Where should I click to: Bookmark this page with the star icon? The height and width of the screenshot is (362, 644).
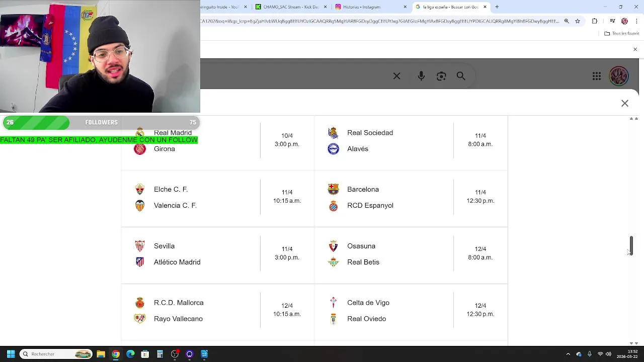coord(578,21)
